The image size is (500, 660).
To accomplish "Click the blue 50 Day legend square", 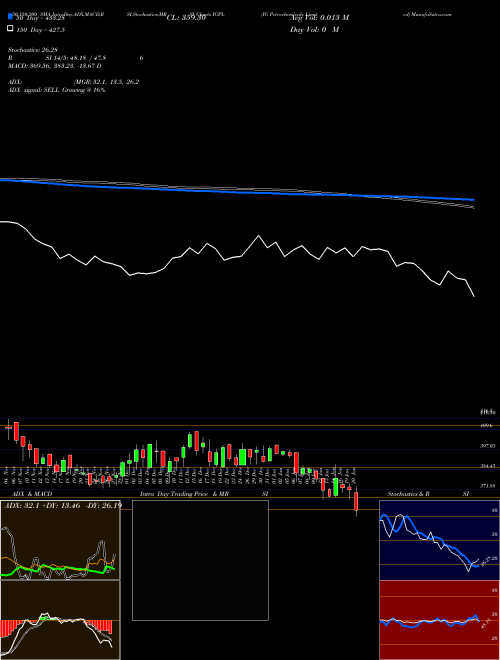I will (x=10, y=17).
